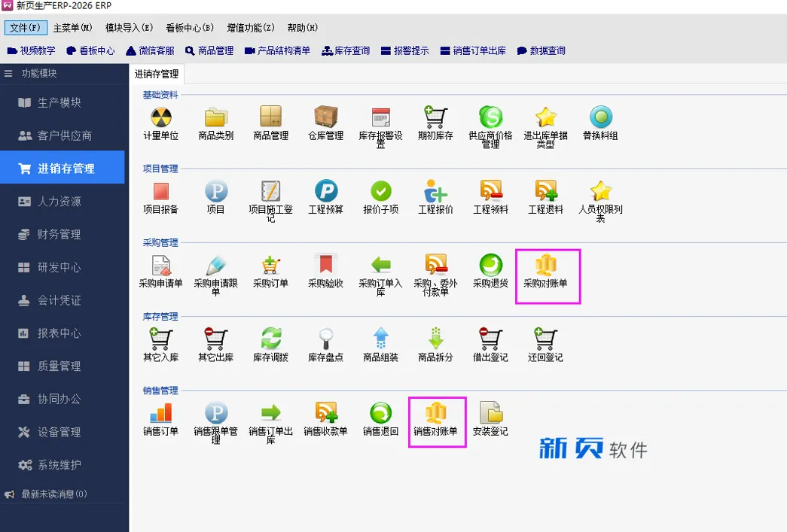Open 销售收款单 icon
Viewport: 787px width, 532px height.
point(326,412)
